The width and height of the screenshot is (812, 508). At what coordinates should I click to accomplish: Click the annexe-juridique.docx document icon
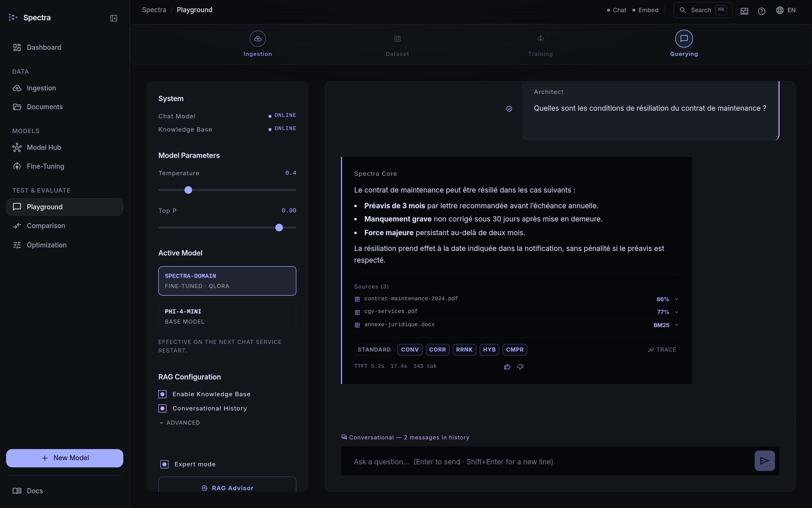(357, 325)
